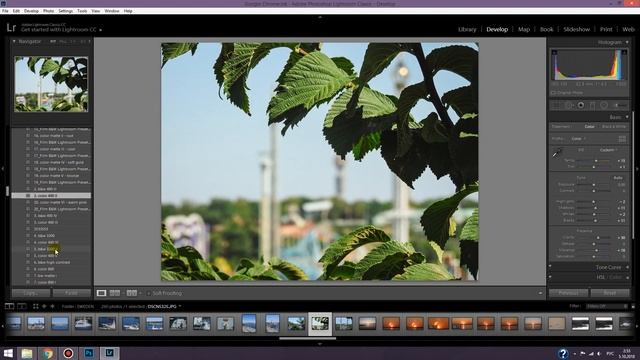The height and width of the screenshot is (360, 640).
Task: Open the Profile dropdown
Action: (578, 139)
